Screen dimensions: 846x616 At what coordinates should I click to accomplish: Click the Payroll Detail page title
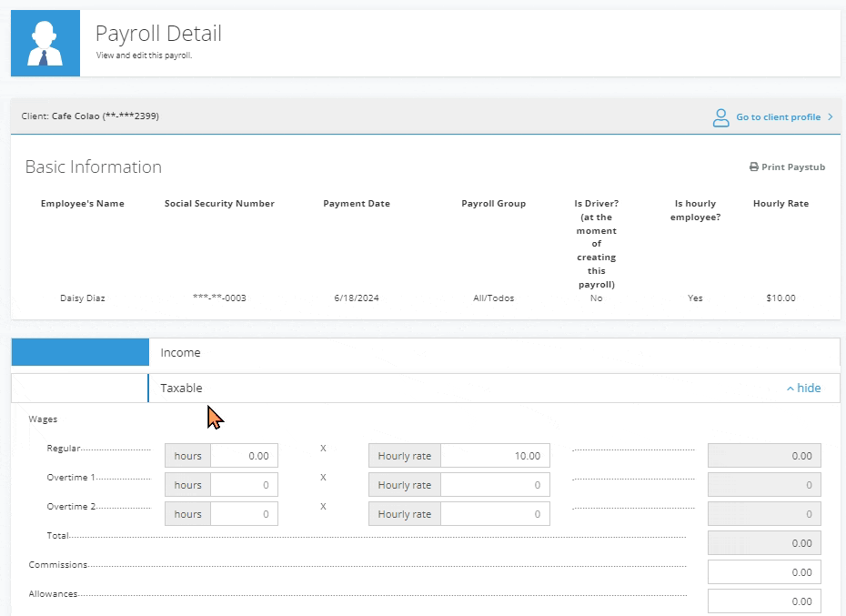click(158, 34)
